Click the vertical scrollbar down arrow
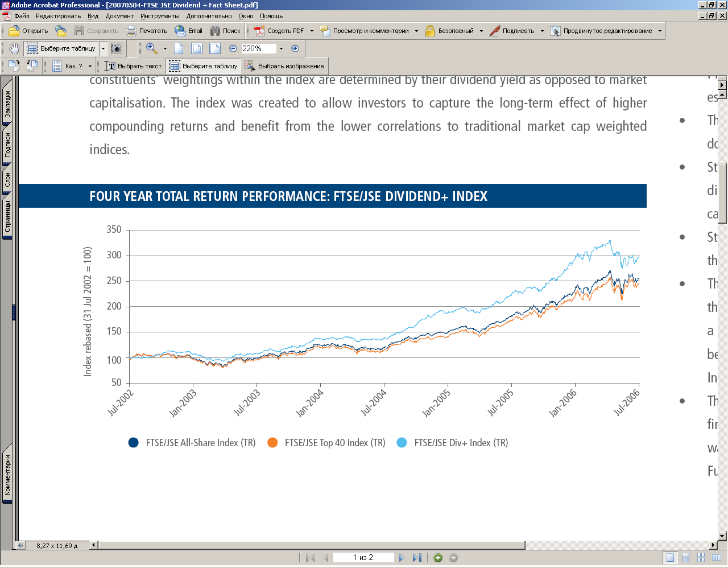Image resolution: width=728 pixels, height=568 pixels. 722,536
